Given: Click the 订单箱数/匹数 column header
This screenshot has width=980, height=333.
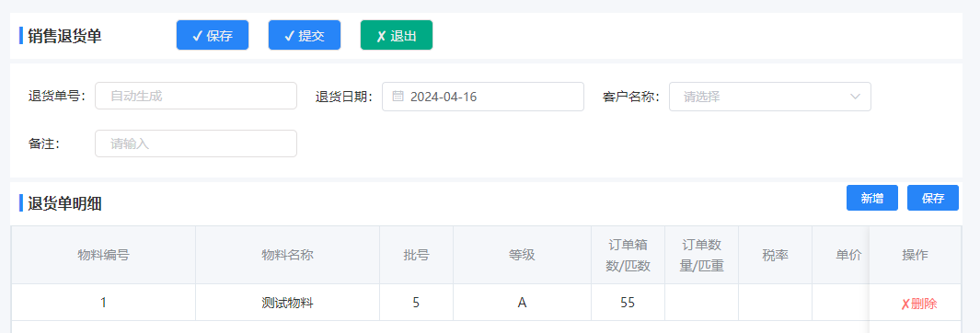Looking at the screenshot, I should (628, 255).
